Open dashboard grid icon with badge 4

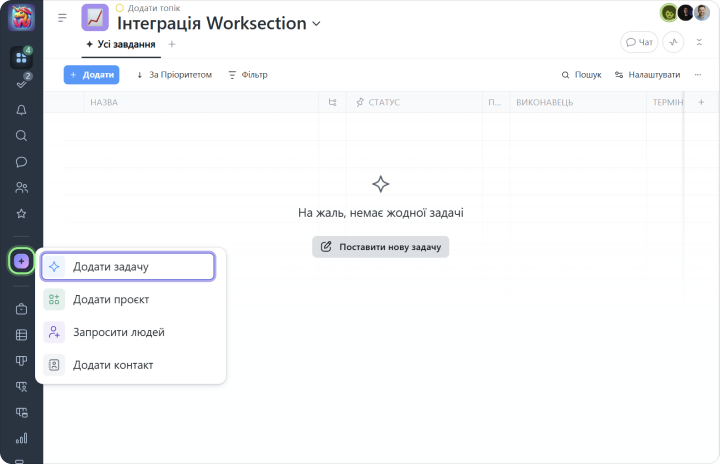21,58
